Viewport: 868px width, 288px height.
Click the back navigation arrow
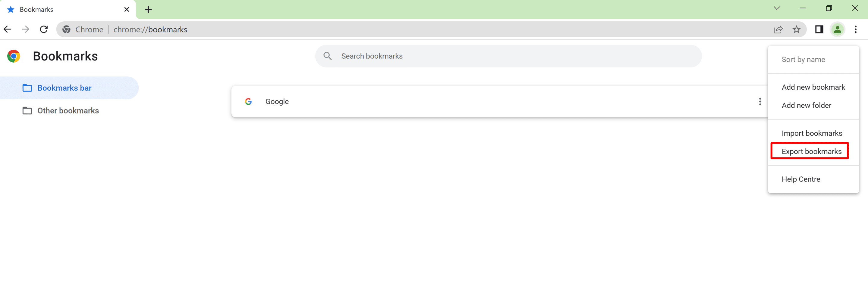(x=8, y=29)
